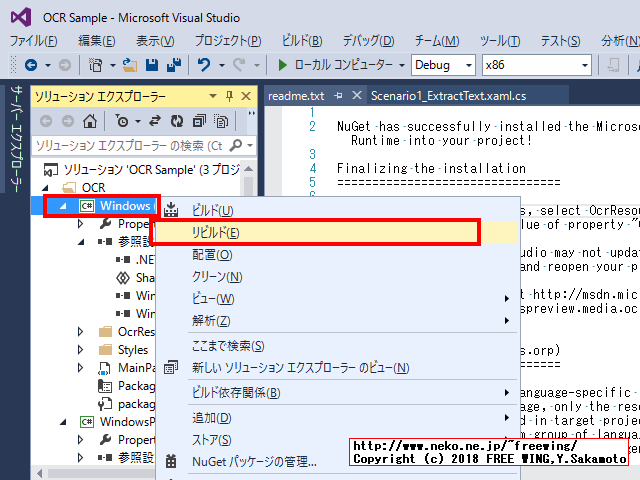Close the Solution Explorer panel
The image size is (640, 480).
[246, 96]
